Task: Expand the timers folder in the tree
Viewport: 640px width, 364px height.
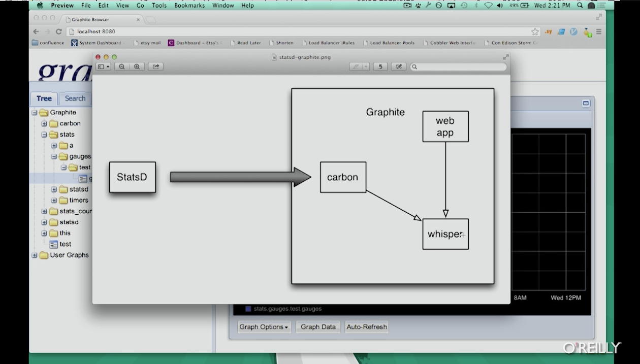Action: pyautogui.click(x=54, y=200)
